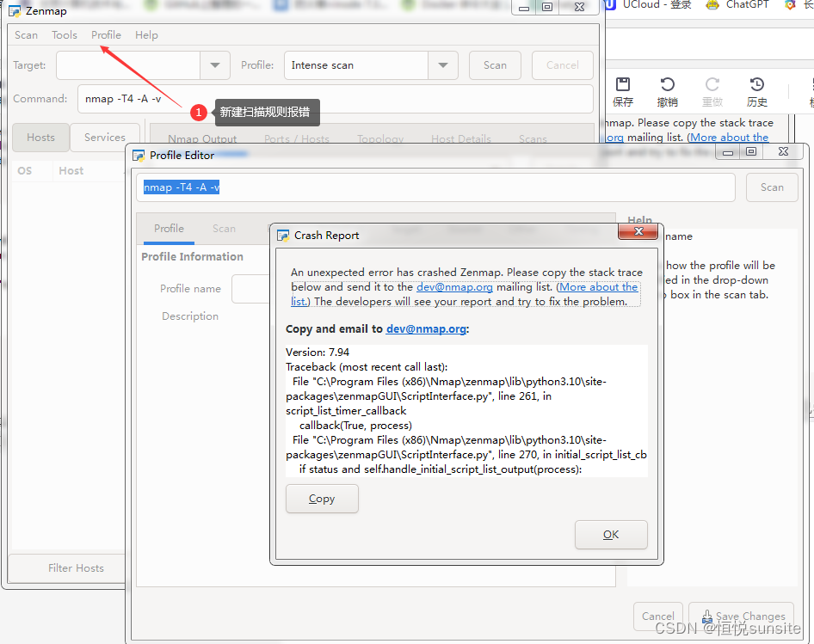Open the 'More about the list' link in Crash Report
814x644 pixels.
(597, 287)
